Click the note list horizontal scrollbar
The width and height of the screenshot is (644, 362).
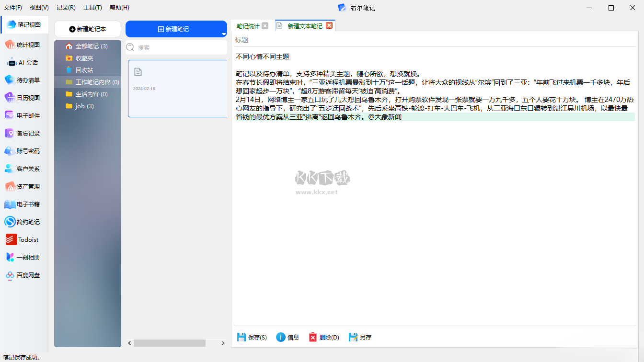169,343
